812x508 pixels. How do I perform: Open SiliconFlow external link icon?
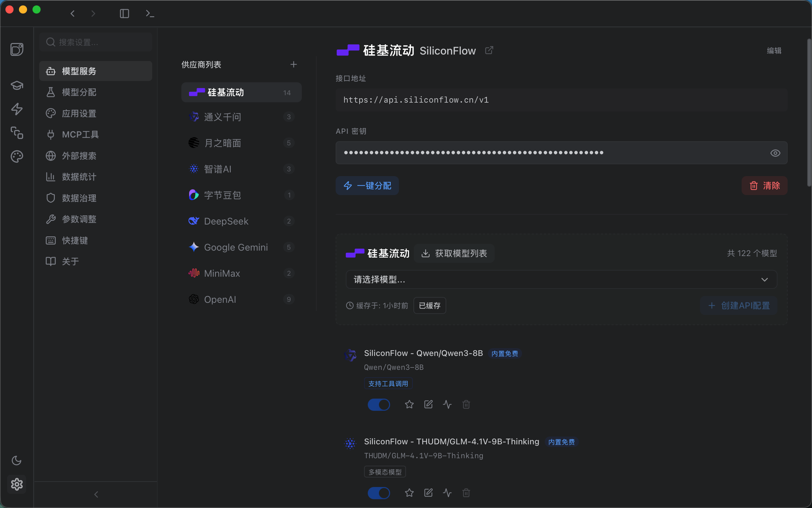click(489, 50)
